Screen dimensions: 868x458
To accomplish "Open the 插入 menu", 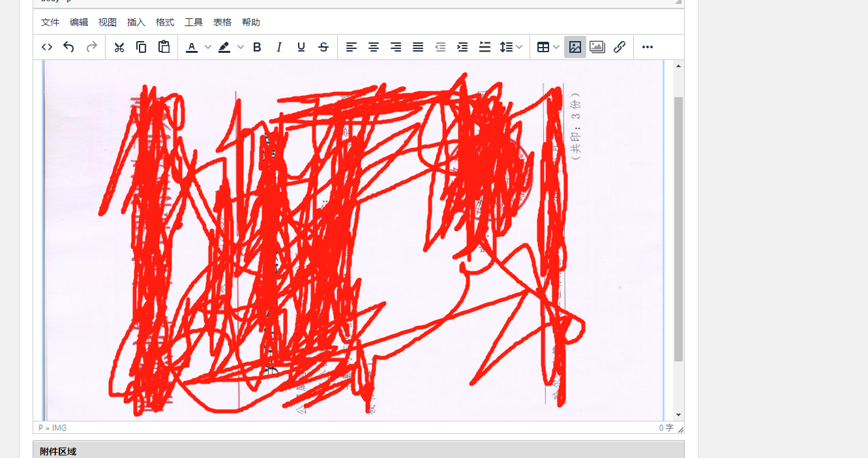I will point(136,22).
